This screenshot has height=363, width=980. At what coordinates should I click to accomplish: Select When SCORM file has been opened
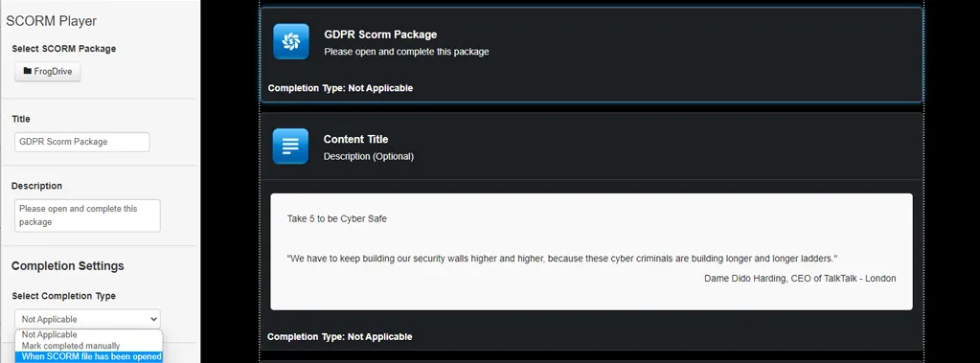point(91,356)
